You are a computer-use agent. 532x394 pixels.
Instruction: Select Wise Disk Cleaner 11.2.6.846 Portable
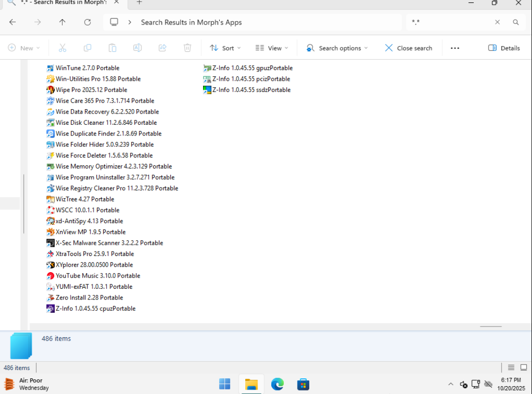pos(106,122)
